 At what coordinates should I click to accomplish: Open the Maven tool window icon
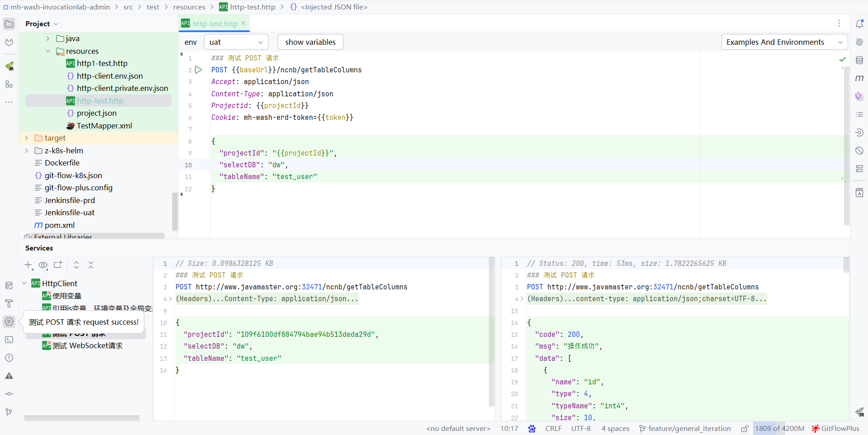pos(859,78)
